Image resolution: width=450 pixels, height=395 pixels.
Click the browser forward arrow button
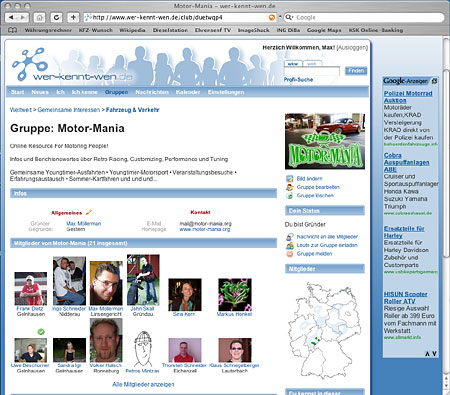click(x=23, y=17)
